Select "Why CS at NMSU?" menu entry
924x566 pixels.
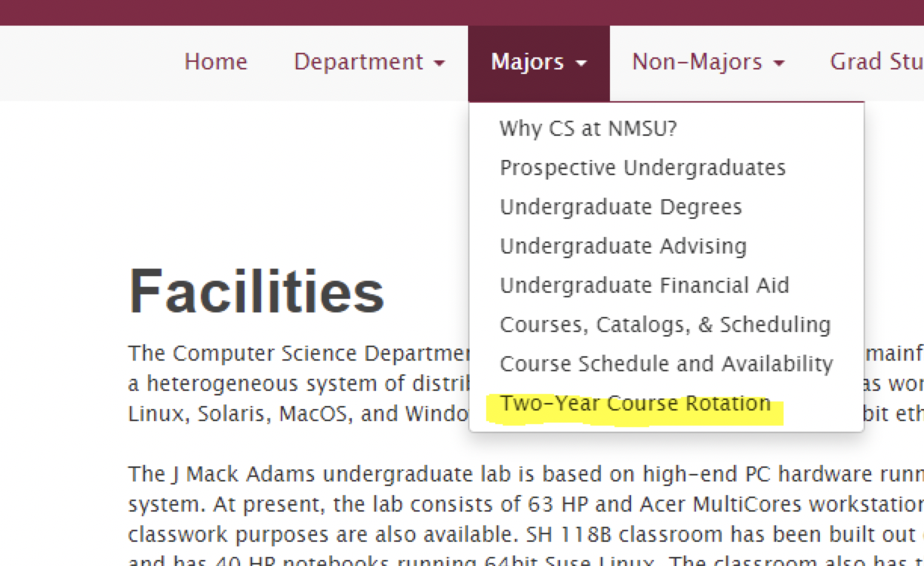[588, 128]
